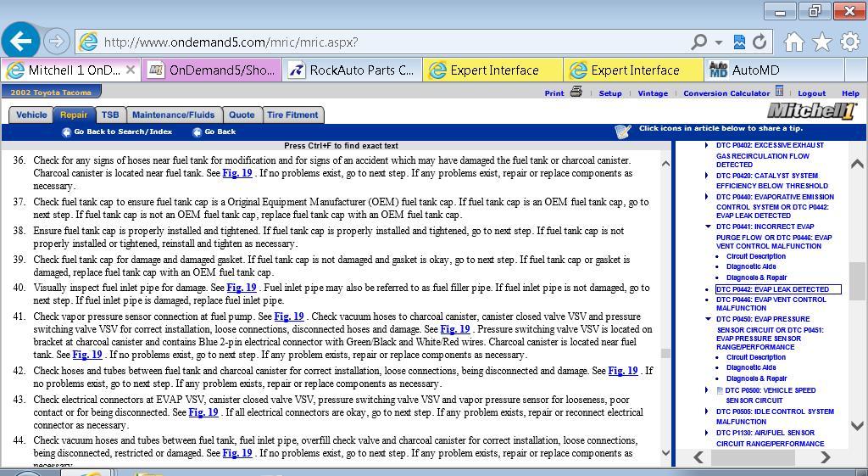This screenshot has height=476, width=868.
Task: Expand DTC P0505 Idle Control System node
Action: pos(707,412)
